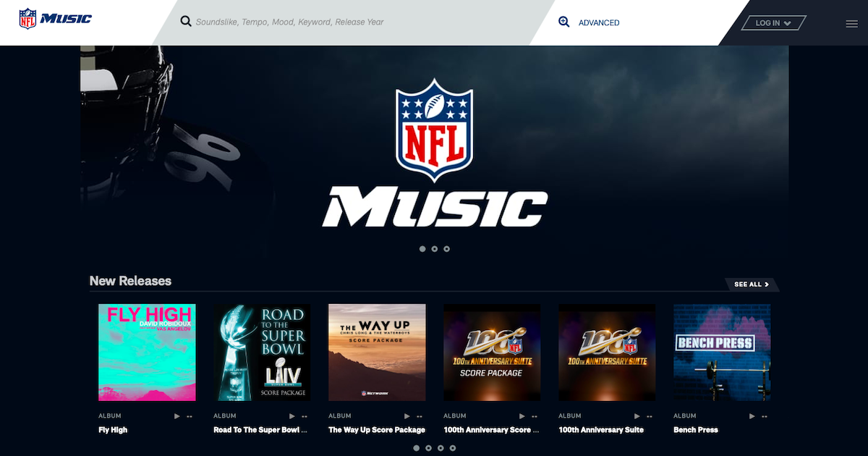This screenshot has width=868, height=456.
Task: Select third New Releases pagination dot
Action: click(441, 448)
